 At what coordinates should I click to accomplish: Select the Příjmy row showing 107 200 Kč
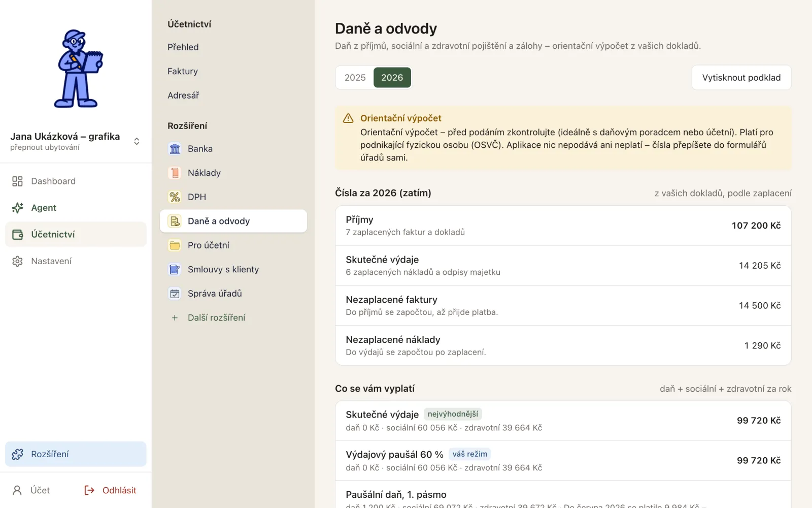pos(563,226)
